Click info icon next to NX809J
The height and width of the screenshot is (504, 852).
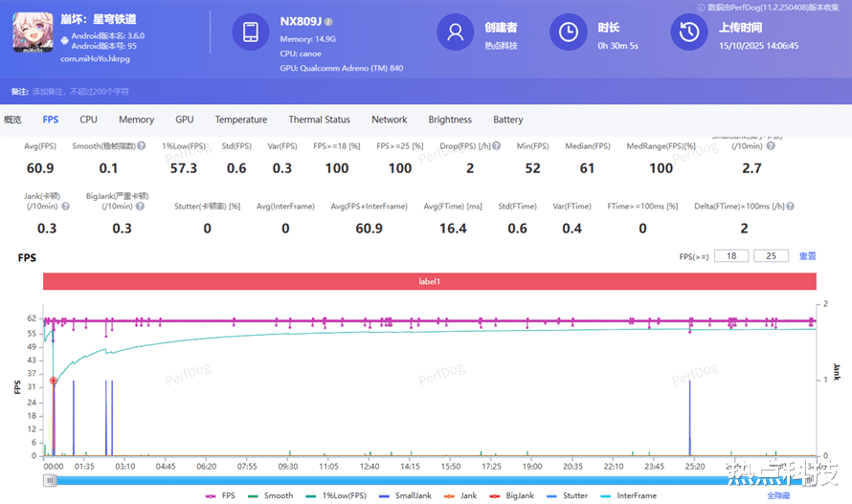click(x=328, y=21)
